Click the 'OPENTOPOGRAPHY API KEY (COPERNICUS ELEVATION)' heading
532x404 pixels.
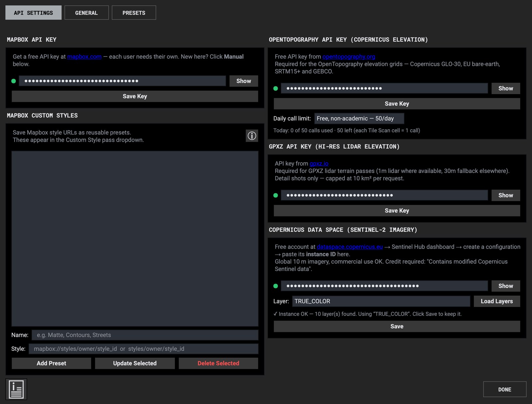point(348,40)
